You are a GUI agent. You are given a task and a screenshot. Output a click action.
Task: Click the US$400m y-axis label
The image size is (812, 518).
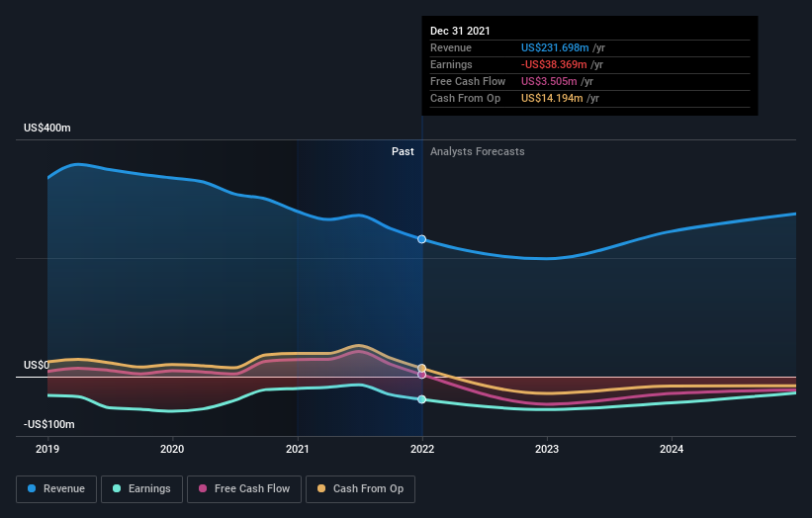click(x=47, y=128)
